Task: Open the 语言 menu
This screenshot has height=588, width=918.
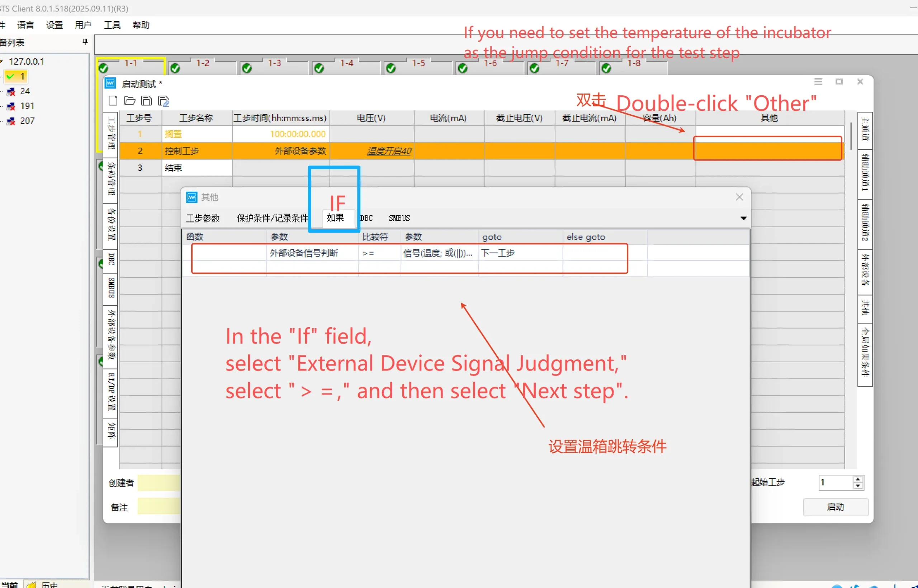Action: (x=25, y=25)
